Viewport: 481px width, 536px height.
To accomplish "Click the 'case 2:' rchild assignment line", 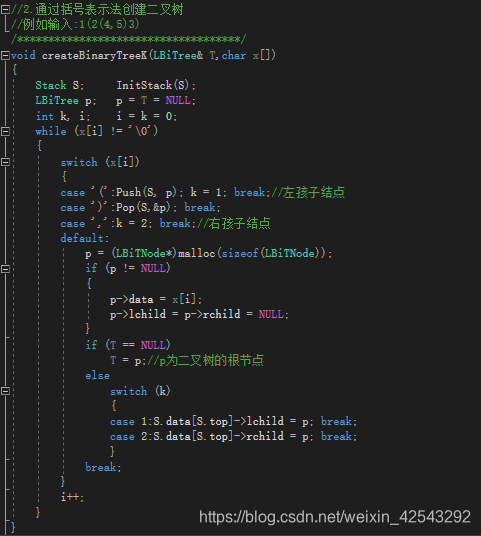I will [233, 437].
